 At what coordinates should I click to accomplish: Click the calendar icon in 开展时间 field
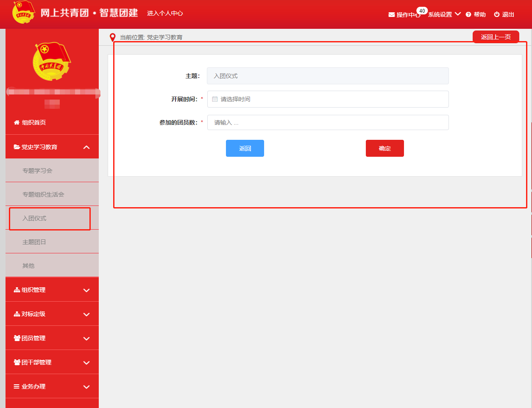tap(215, 99)
